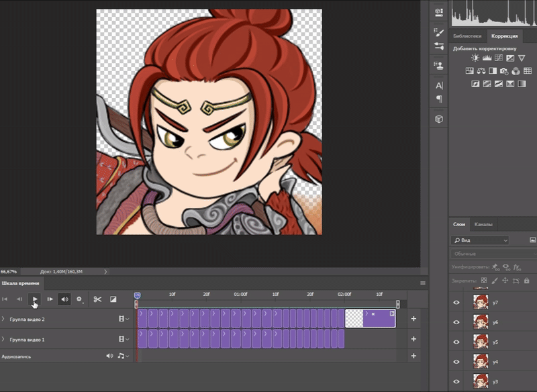The height and width of the screenshot is (392, 537).
Task: Add a Selective Color adjustment
Action: 510,83
